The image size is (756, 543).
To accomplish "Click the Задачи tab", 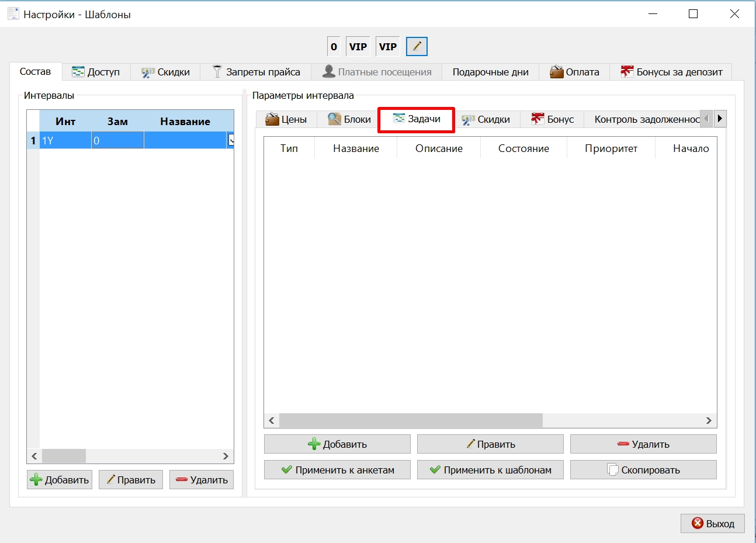I will click(417, 119).
